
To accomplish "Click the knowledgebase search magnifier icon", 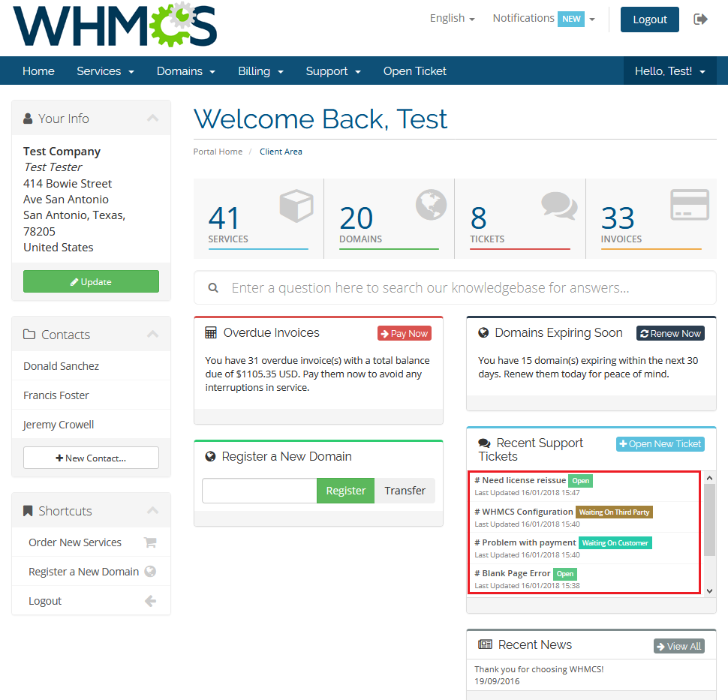I will pos(213,288).
